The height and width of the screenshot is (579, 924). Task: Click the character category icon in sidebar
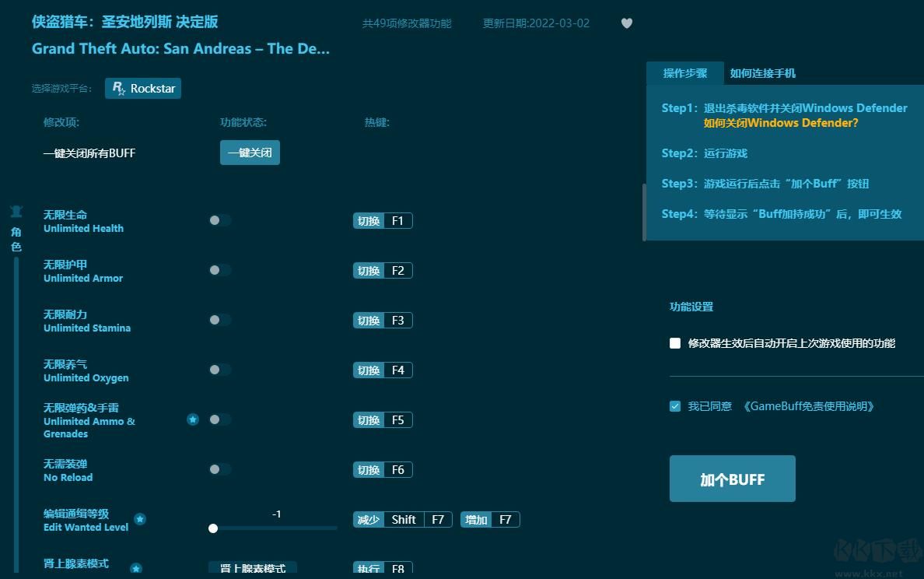tap(16, 211)
